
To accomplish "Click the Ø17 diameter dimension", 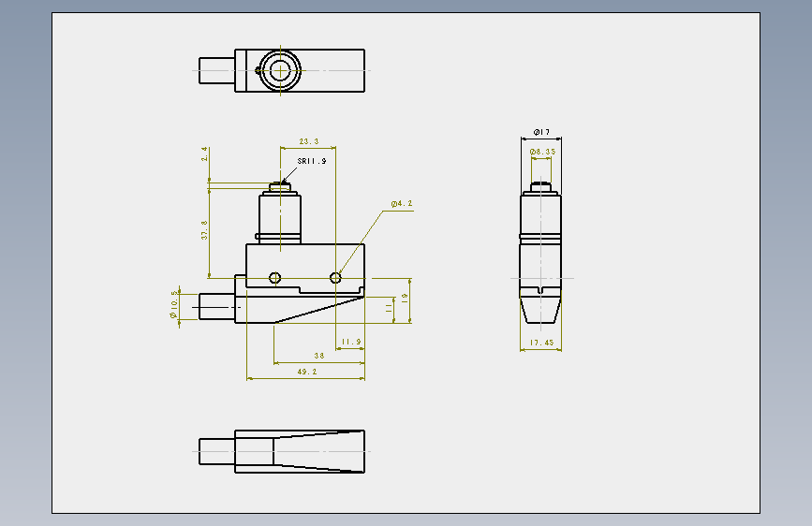I will [x=541, y=132].
